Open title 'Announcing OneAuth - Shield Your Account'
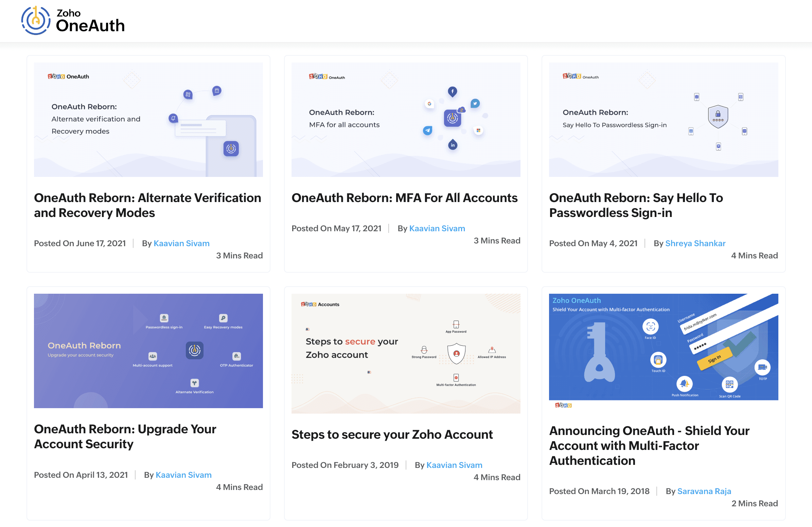812x527 pixels. pos(649,446)
